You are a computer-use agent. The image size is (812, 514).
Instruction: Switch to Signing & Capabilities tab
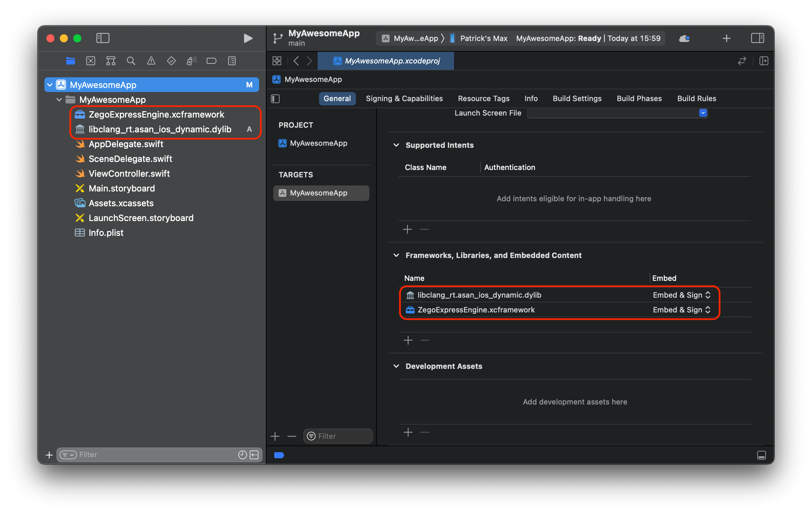[404, 99]
